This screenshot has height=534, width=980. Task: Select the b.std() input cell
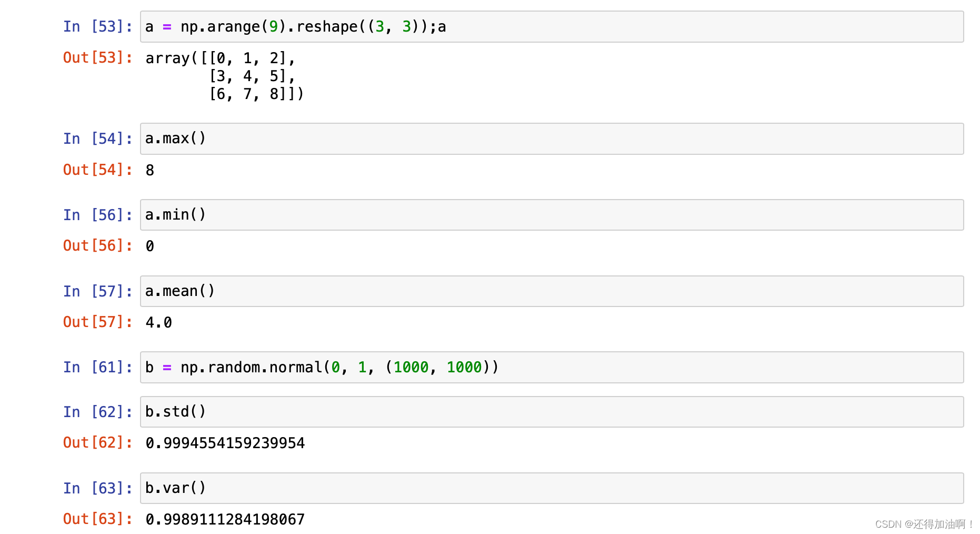click(x=551, y=412)
